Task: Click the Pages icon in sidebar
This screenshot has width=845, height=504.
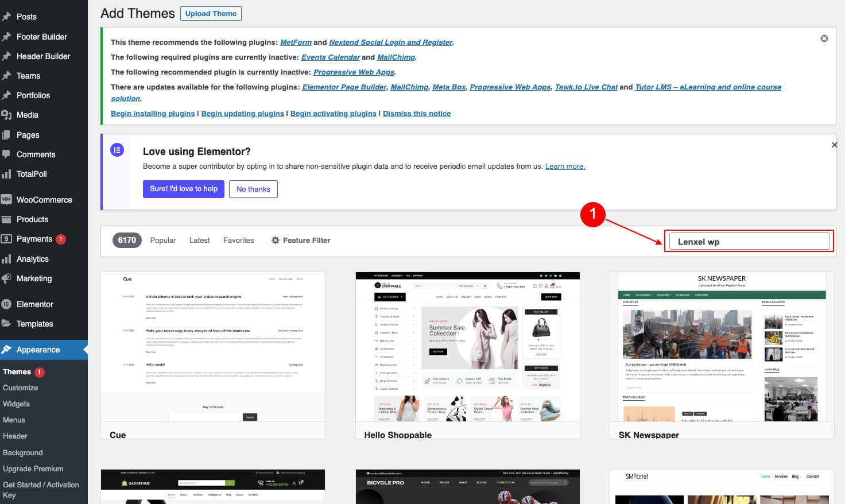Action: [x=6, y=135]
